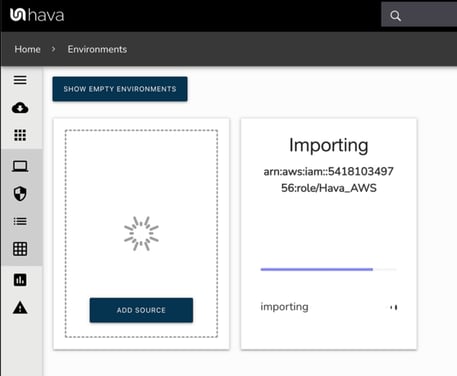
Task: Open the cloud download import icon
Action: 20,108
